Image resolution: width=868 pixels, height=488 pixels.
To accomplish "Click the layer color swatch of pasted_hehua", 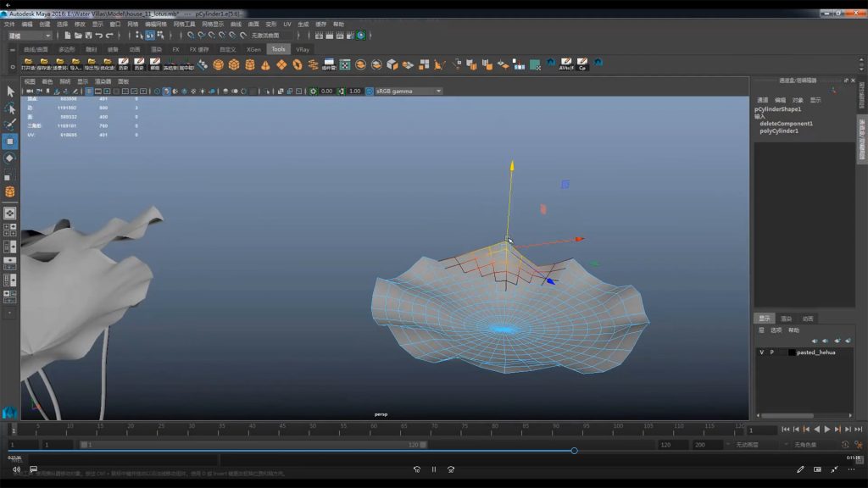I will pyautogui.click(x=791, y=352).
